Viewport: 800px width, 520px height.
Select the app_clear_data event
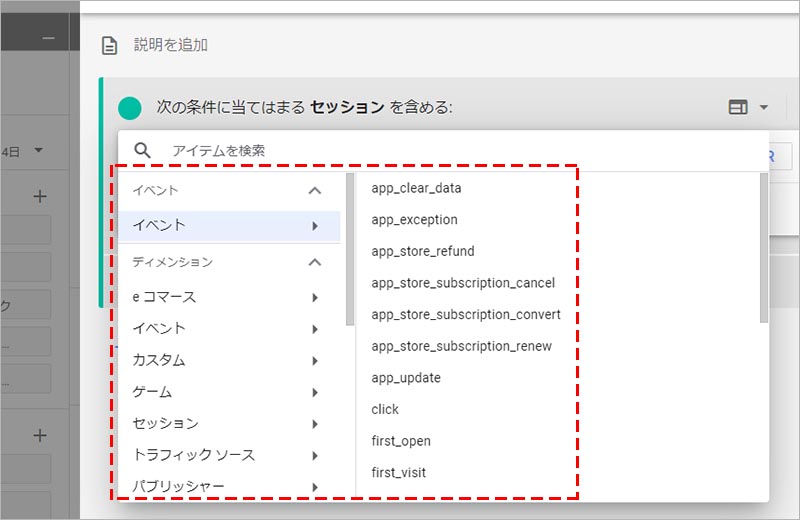[416, 188]
